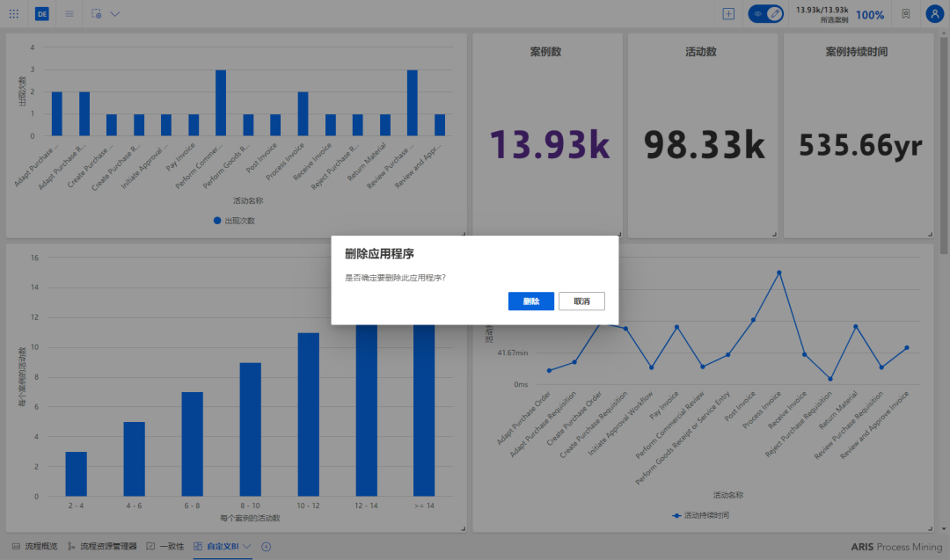Open the user profile avatar

(935, 13)
